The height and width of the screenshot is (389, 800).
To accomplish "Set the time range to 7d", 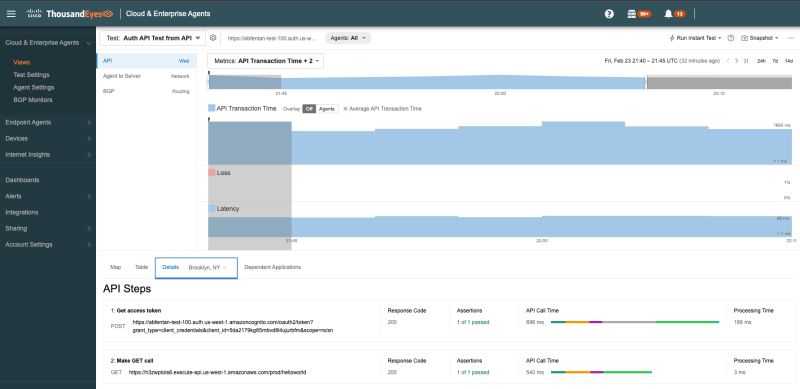I will (775, 61).
